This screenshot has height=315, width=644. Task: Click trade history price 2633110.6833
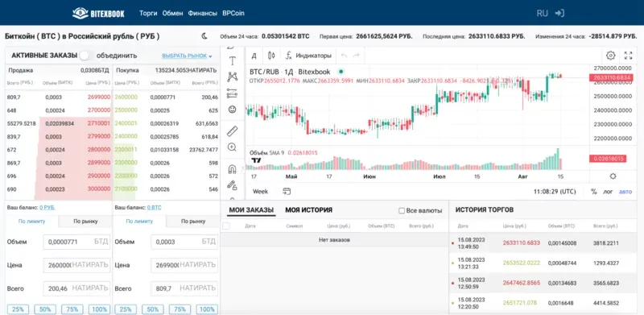[x=521, y=243]
